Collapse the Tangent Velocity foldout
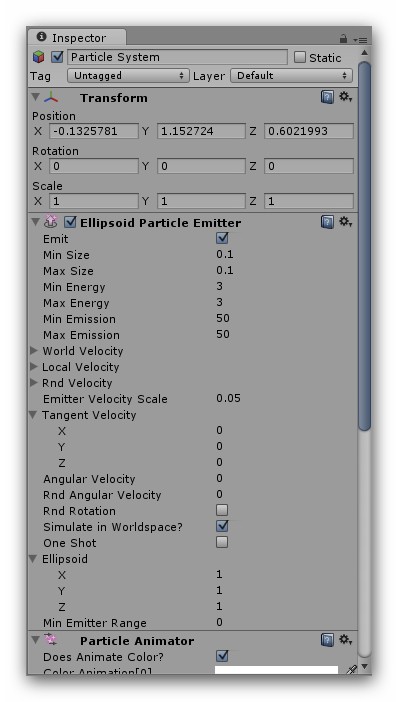This screenshot has height=702, width=398. (x=33, y=415)
